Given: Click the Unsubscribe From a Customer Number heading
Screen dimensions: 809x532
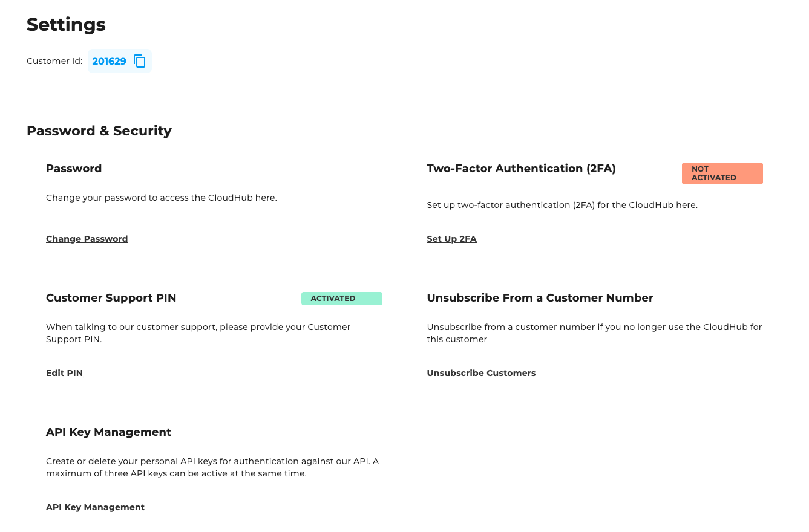Looking at the screenshot, I should coord(540,298).
